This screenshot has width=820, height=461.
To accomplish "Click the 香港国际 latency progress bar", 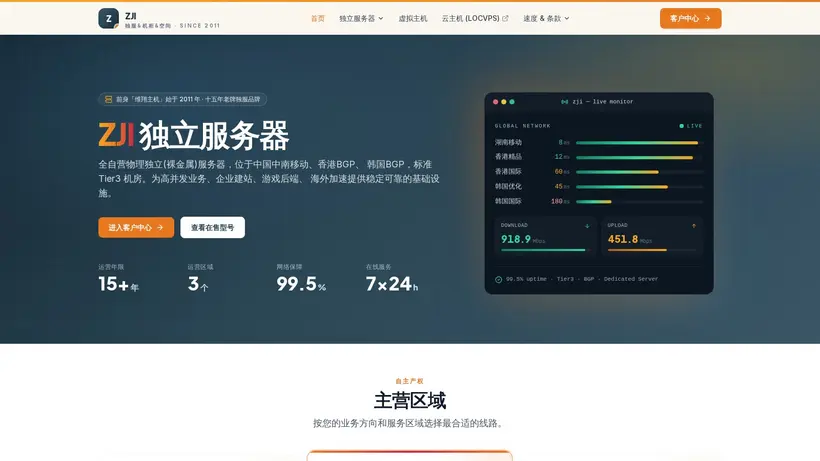I will tap(640, 172).
